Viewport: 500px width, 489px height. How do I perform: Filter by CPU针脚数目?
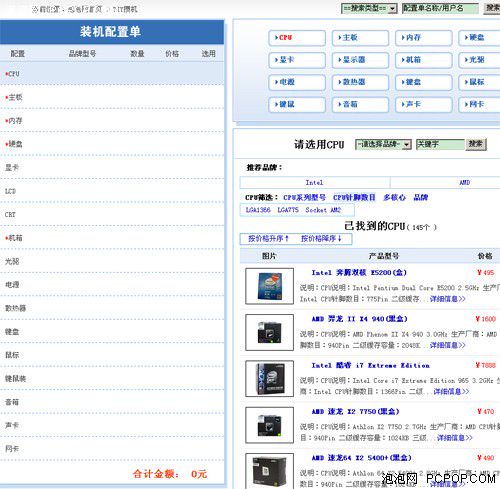354,197
